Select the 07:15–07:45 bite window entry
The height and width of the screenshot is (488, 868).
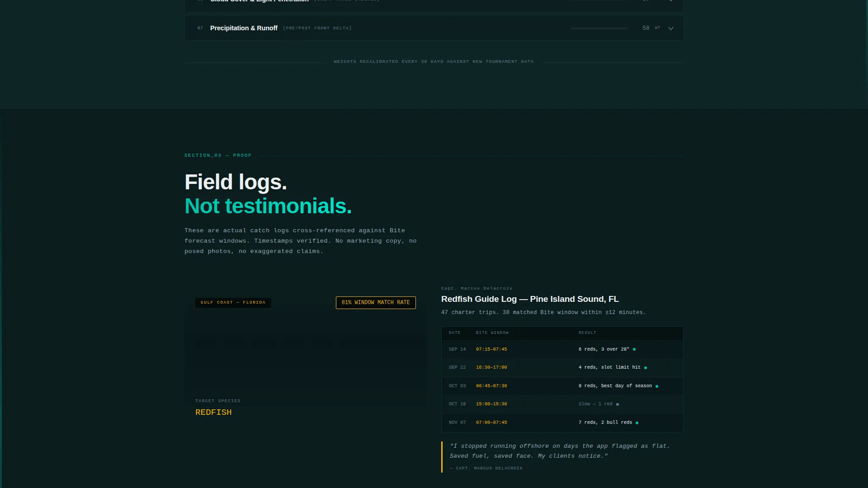click(491, 349)
